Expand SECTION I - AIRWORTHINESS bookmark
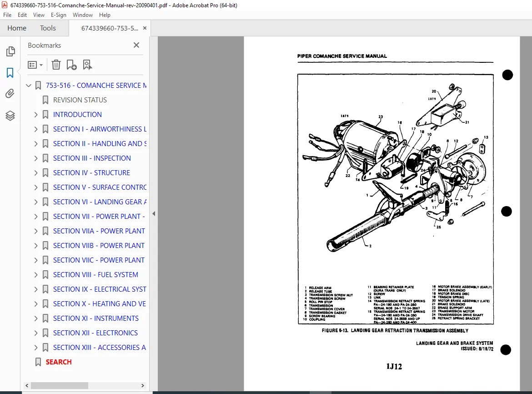 (x=36, y=129)
